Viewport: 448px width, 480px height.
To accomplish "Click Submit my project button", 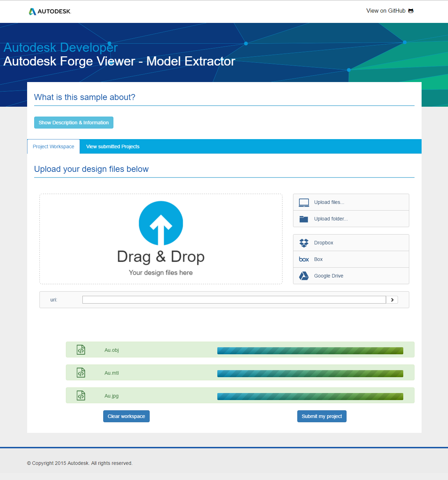I will pos(322,416).
